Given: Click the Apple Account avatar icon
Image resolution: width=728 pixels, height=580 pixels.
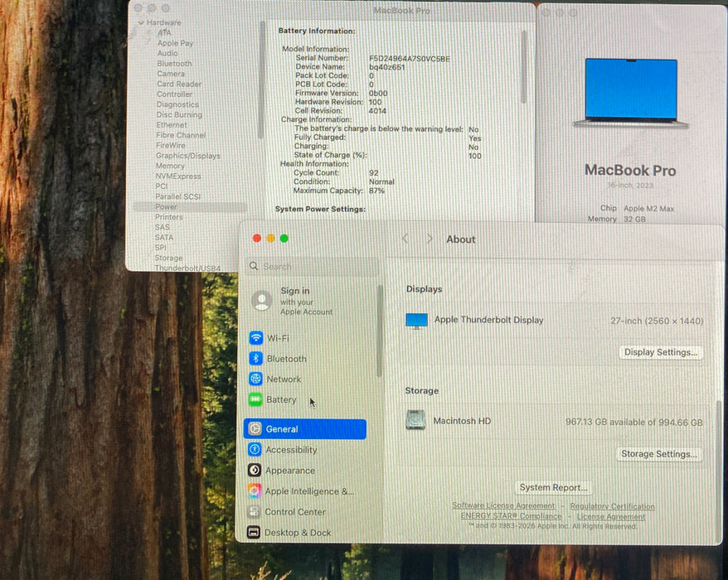Looking at the screenshot, I should pos(262,300).
